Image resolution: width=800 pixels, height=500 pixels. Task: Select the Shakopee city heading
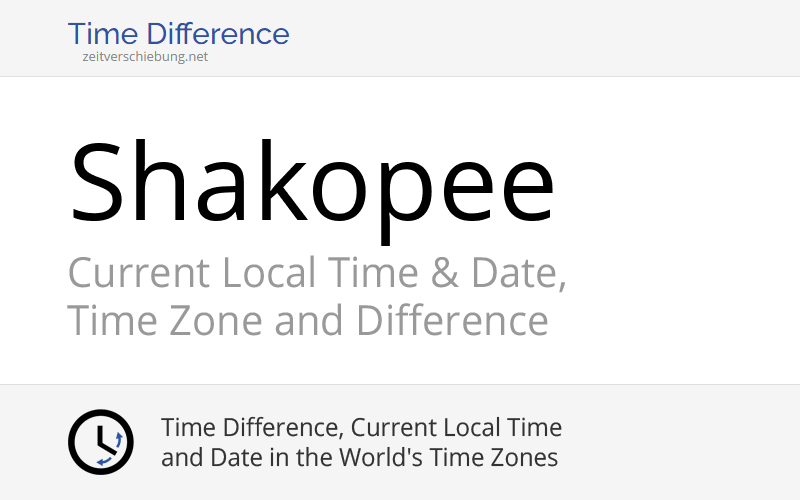pos(311,184)
